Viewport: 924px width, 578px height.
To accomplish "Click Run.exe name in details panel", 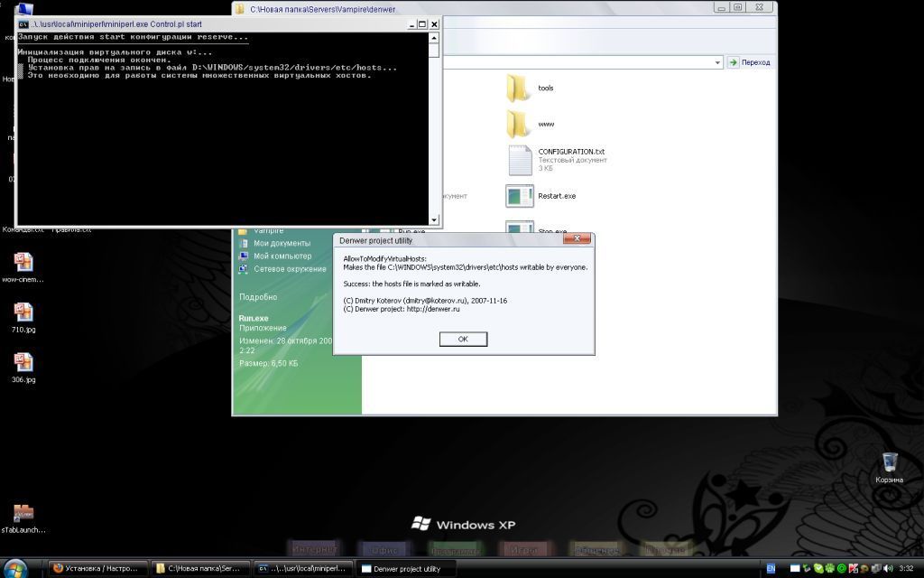I will pyautogui.click(x=254, y=319).
